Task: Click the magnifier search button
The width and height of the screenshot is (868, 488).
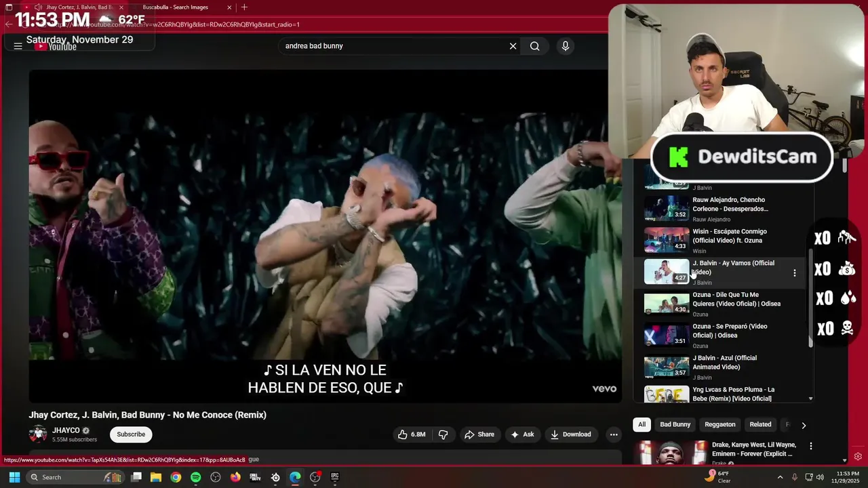Action: (535, 46)
